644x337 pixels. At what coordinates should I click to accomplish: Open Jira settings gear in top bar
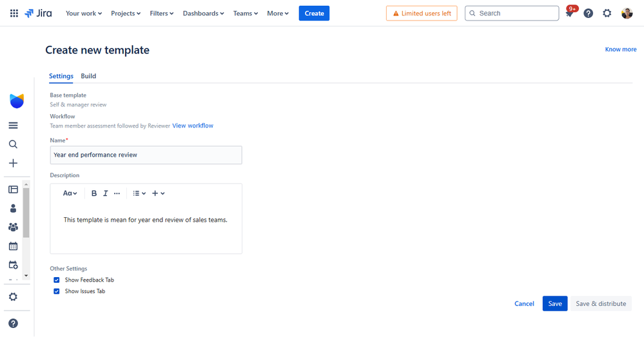click(607, 13)
